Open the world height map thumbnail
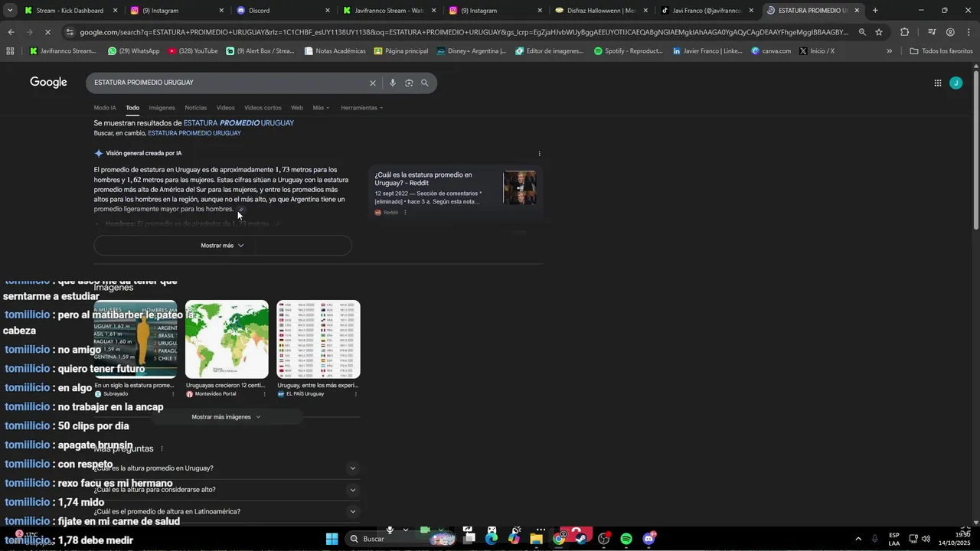The image size is (980, 551). [x=227, y=339]
